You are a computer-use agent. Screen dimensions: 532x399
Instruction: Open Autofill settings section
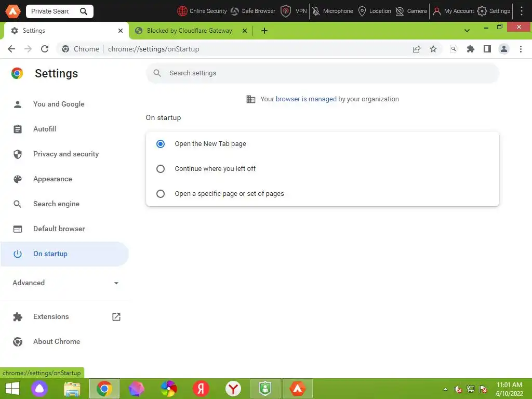point(64,129)
